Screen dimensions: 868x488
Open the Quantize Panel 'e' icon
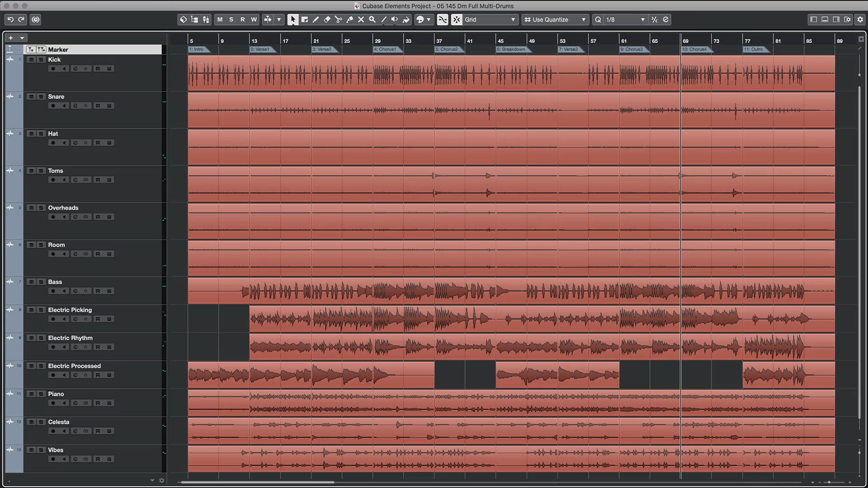click(x=665, y=19)
